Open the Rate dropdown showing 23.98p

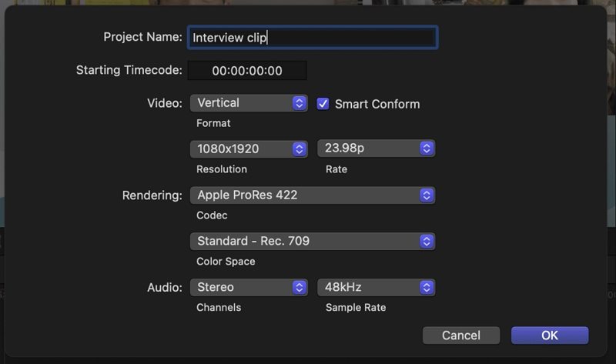(x=376, y=148)
